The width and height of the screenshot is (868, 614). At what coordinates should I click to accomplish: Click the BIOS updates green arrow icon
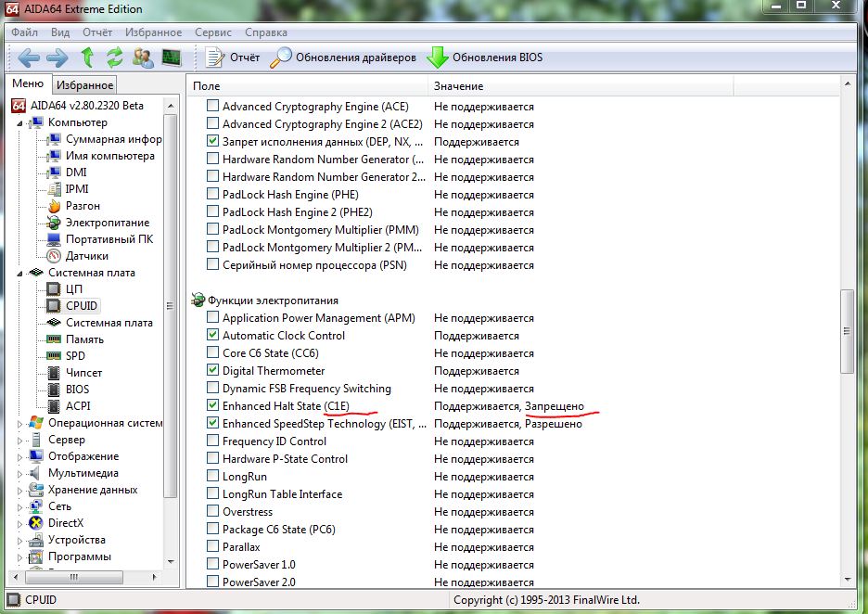coord(437,58)
